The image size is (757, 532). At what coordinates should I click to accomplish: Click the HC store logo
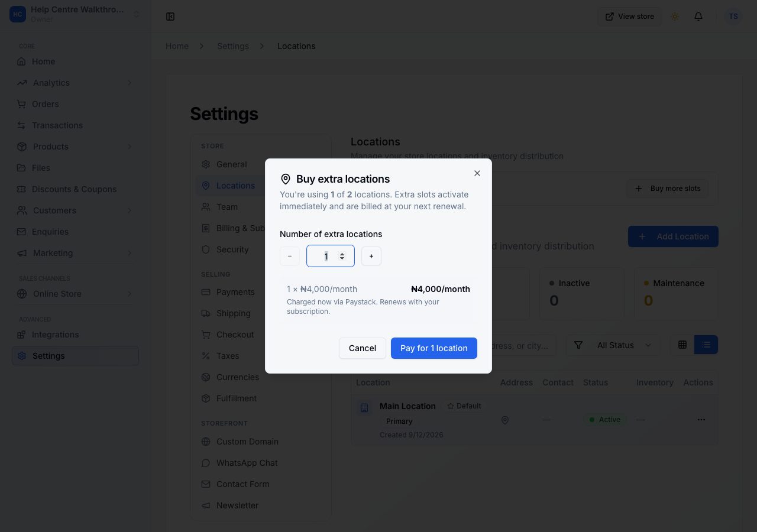coord(18,14)
